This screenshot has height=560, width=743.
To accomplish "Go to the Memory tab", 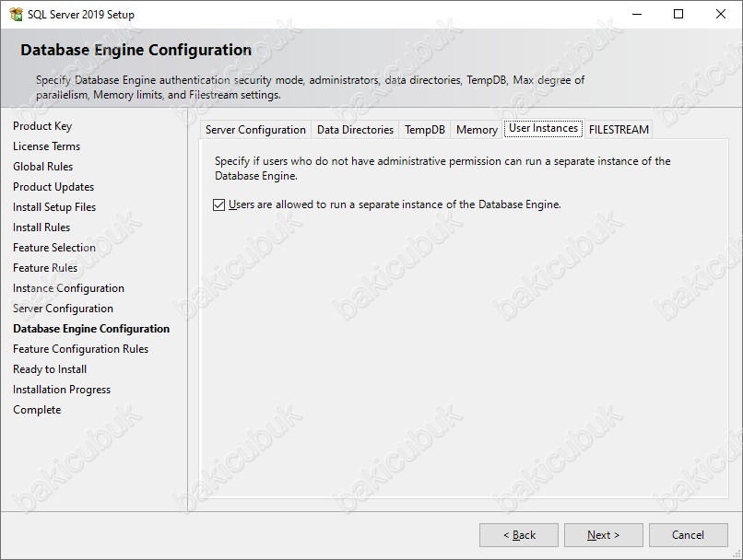I will (x=477, y=130).
